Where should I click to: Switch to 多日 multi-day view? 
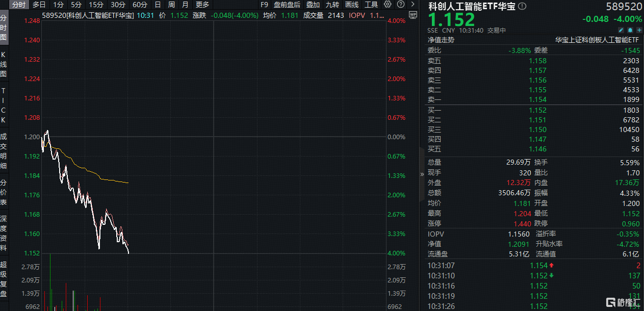pyautogui.click(x=39, y=5)
